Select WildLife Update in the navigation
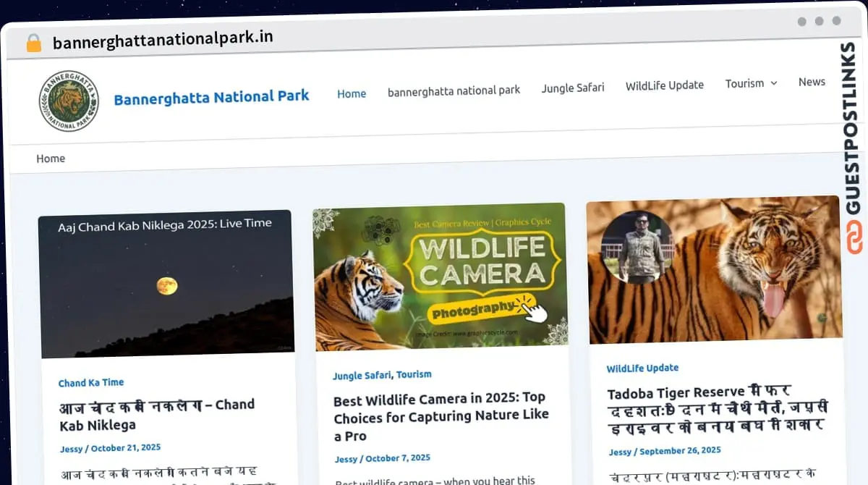This screenshot has height=485, width=868. (665, 85)
